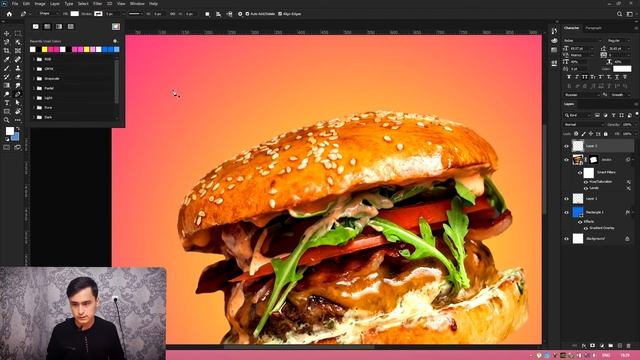
Task: Hide the Background layer
Action: pos(567,239)
